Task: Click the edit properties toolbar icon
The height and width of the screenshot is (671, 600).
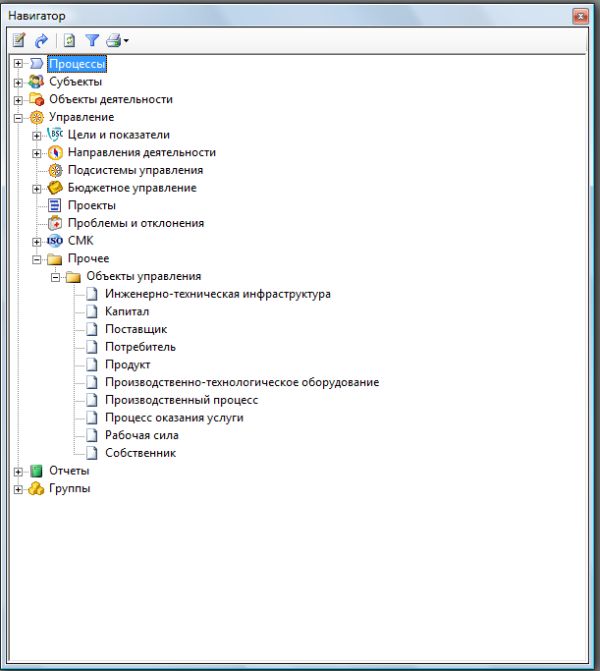Action: coord(19,41)
